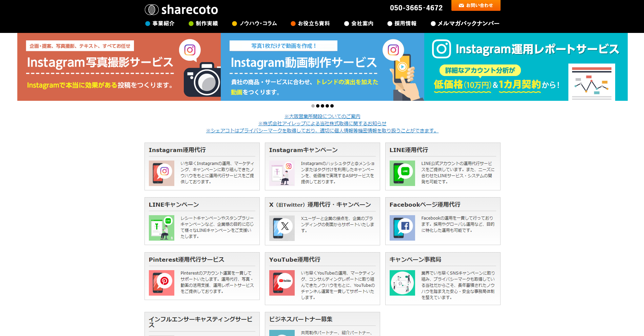Viewport: 644px width, 336px height.
Task: Click the Facebookページ運用代行 icon
Action: click(x=402, y=228)
